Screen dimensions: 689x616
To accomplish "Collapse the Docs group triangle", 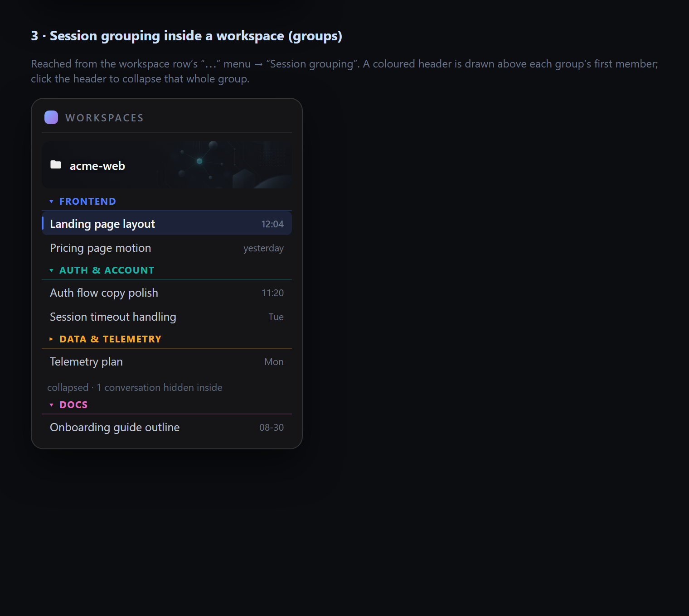I will (51, 405).
